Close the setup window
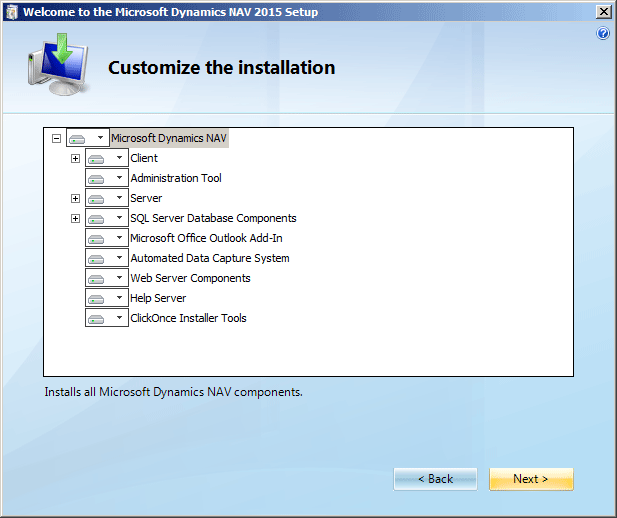 pyautogui.click(x=604, y=12)
